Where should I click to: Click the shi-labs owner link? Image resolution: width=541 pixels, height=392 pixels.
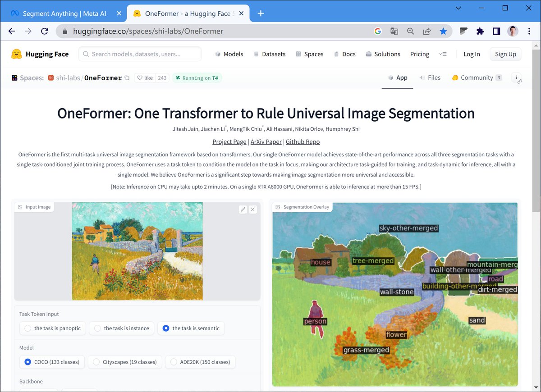point(68,78)
